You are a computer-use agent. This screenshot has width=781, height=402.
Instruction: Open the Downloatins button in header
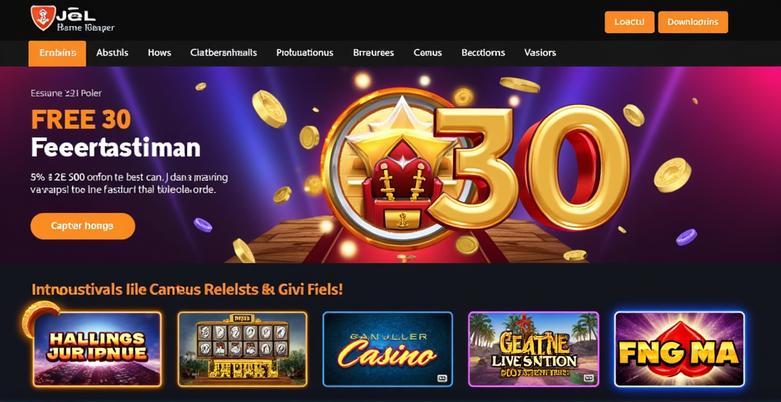pos(693,22)
